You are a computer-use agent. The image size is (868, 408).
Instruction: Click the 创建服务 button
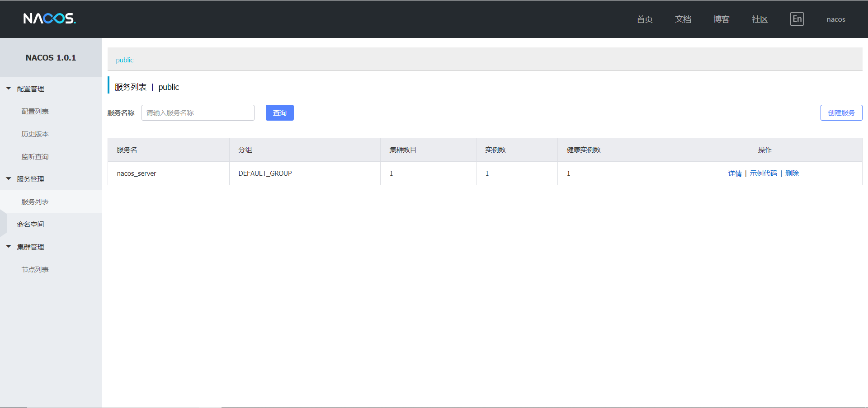click(x=841, y=113)
